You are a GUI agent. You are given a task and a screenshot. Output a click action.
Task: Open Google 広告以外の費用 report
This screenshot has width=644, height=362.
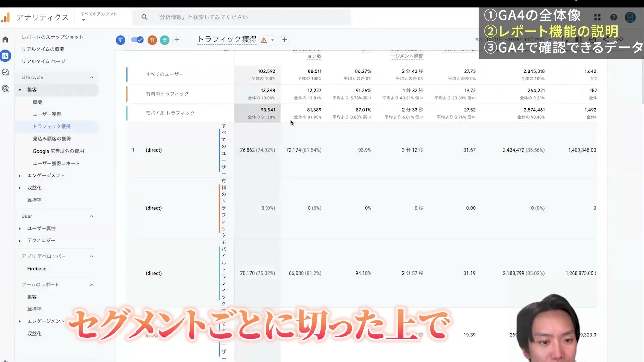click(x=58, y=151)
